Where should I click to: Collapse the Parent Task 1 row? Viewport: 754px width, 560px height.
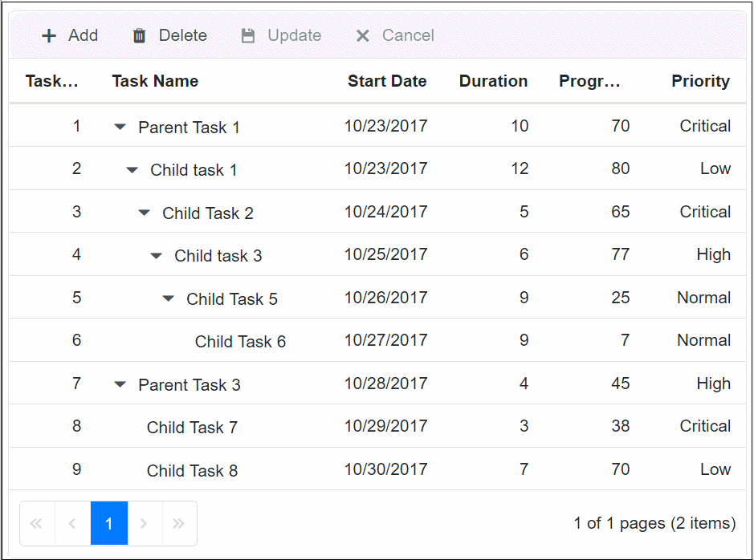coord(120,127)
